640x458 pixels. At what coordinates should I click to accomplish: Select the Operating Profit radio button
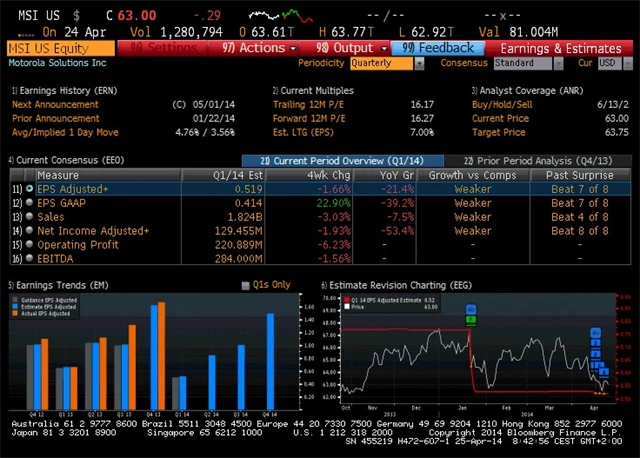tap(30, 244)
